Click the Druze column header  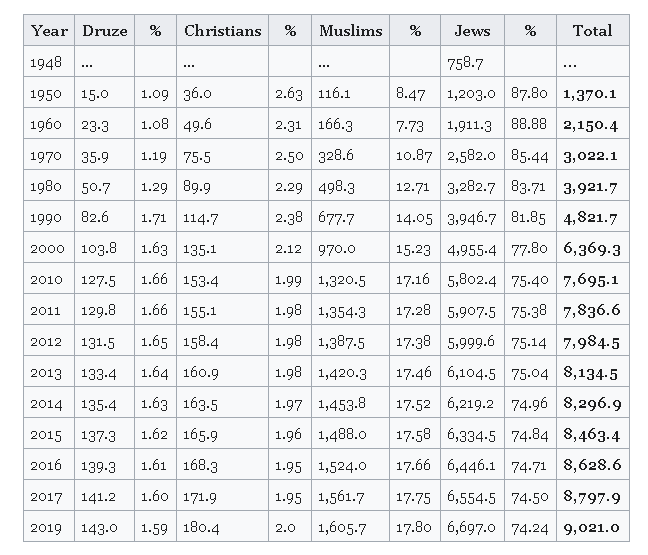coord(104,31)
